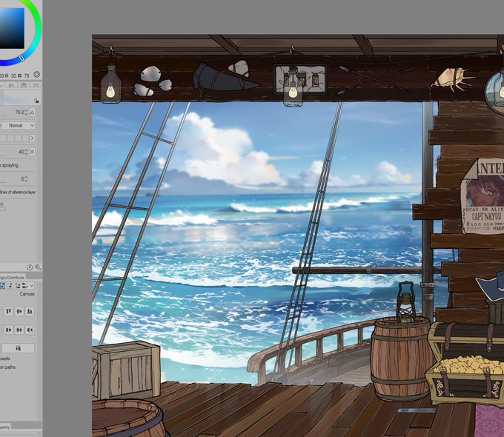Open the Normal blending mode dropdown

point(19,125)
